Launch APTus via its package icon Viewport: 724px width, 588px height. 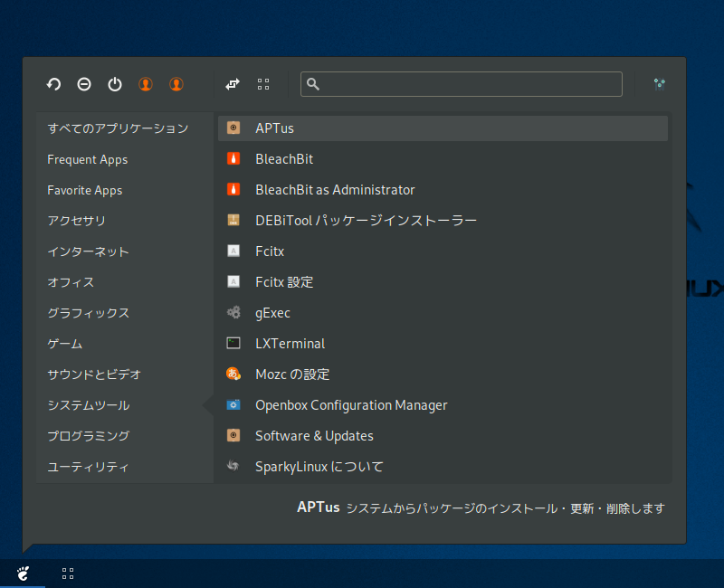pos(233,128)
